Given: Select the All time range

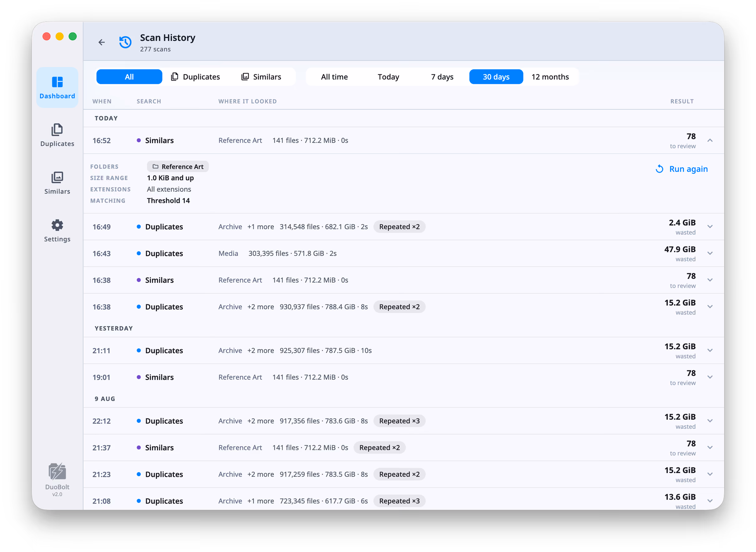Looking at the screenshot, I should (x=334, y=77).
